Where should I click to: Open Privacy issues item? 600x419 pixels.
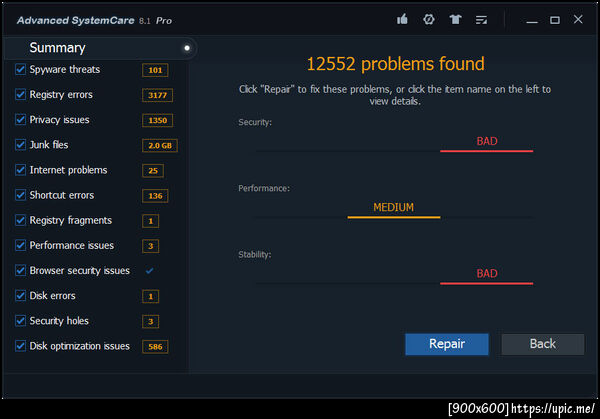click(59, 120)
